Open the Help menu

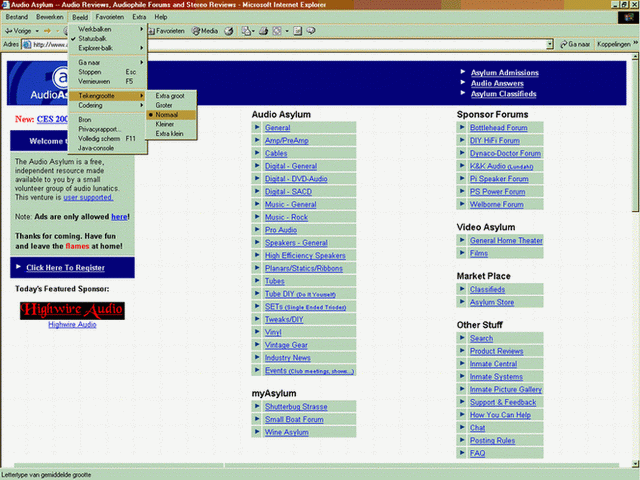161,17
